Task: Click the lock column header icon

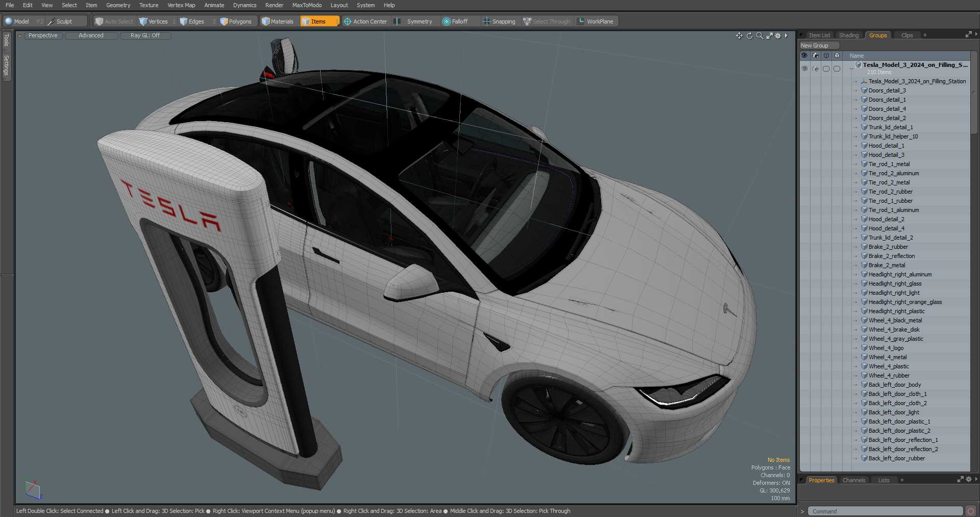Action: (826, 56)
